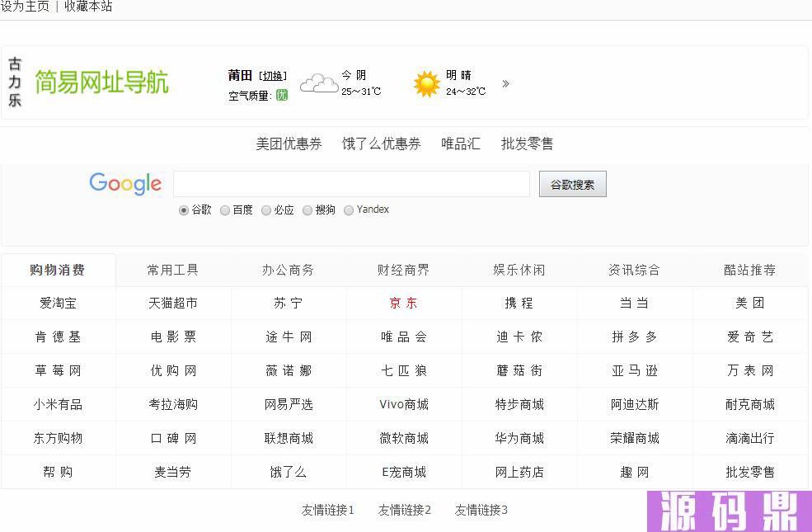Switch weather city via 切换 link
This screenshot has height=532, width=812.
pyautogui.click(x=273, y=76)
